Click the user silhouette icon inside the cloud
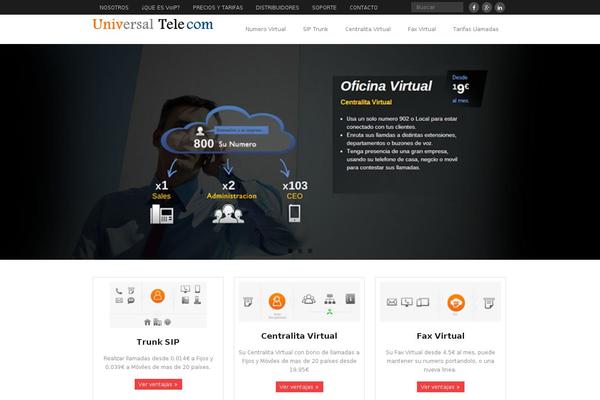 pyautogui.click(x=200, y=131)
